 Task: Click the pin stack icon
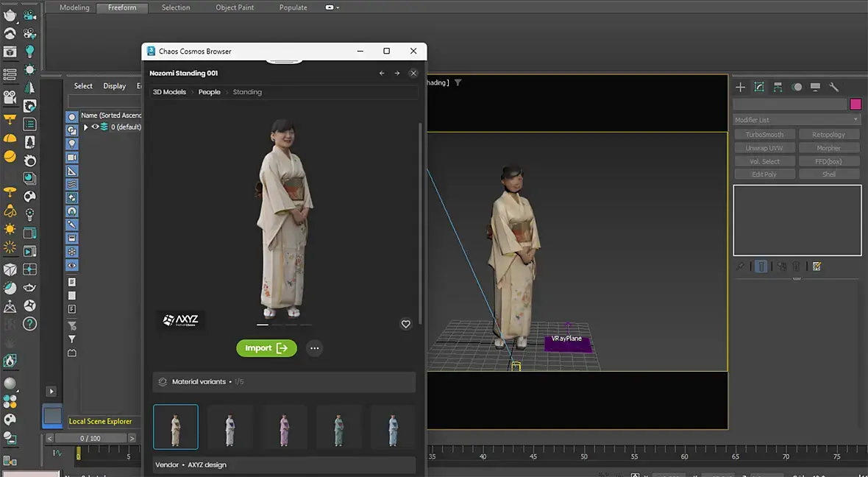(740, 266)
